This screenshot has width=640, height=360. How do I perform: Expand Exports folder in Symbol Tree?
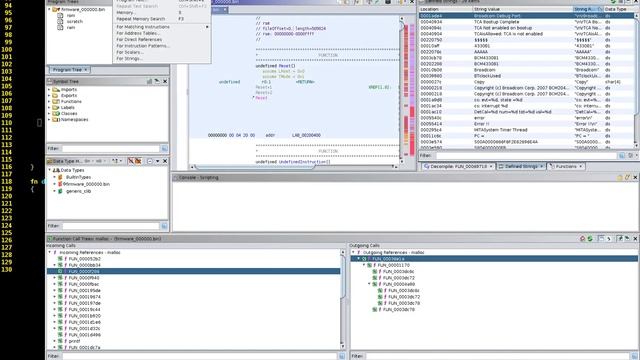pos(49,96)
